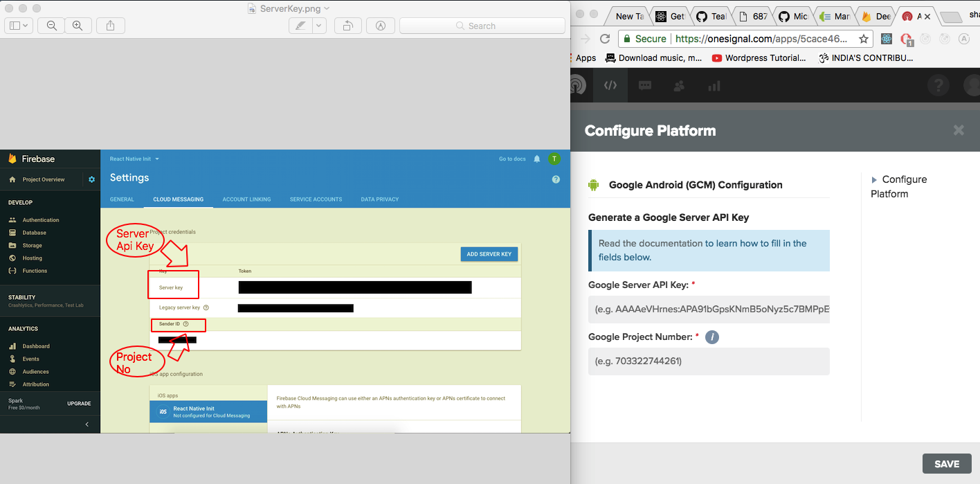Switch to the GitHub 'Teal' tab in Chrome

[711, 16]
